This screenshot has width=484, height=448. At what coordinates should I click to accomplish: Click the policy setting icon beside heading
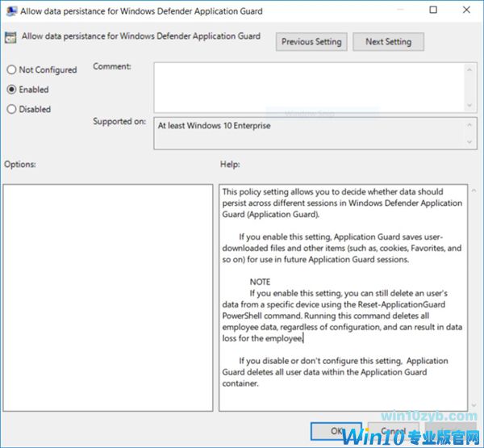(x=10, y=37)
